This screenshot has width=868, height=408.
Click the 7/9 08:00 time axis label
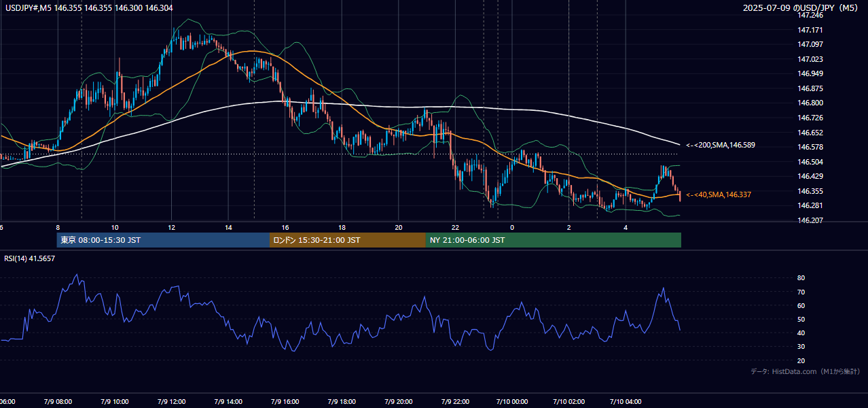point(58,401)
